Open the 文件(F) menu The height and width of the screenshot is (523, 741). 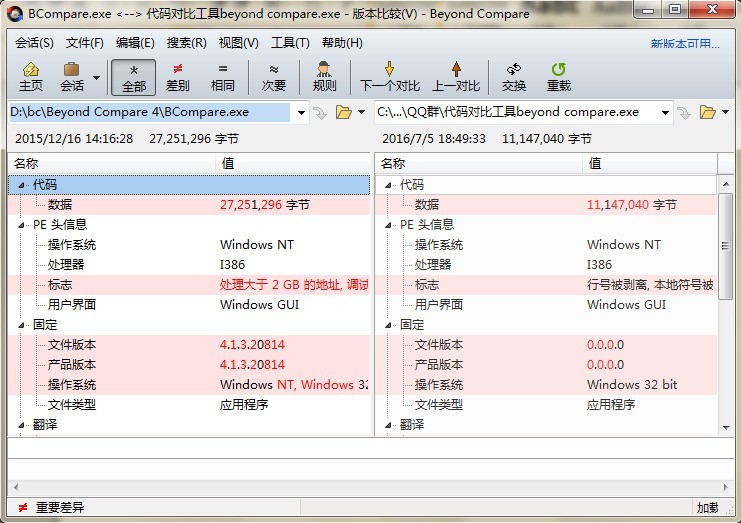pyautogui.click(x=85, y=43)
